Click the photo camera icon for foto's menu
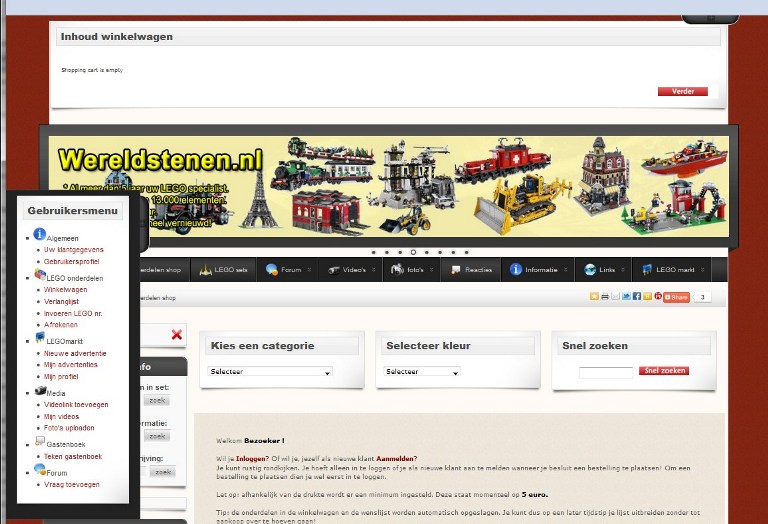This screenshot has width=768, height=524. point(397,269)
